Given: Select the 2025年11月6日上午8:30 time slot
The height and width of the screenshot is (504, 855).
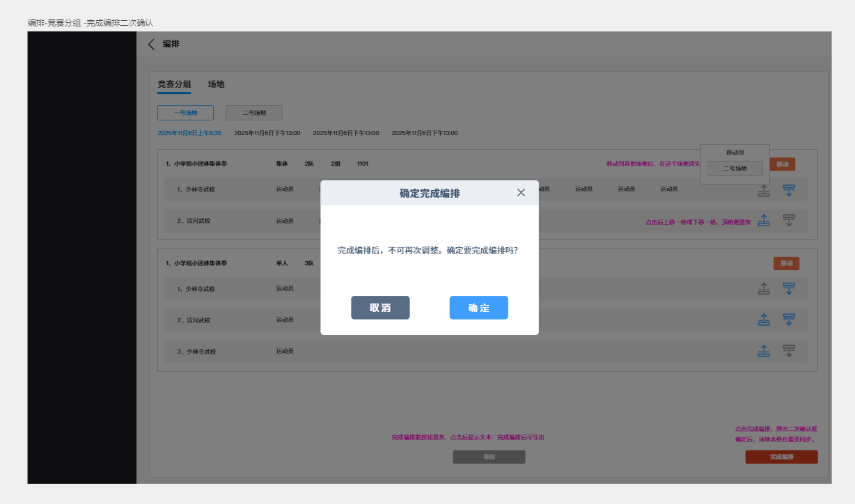Looking at the screenshot, I should 189,133.
